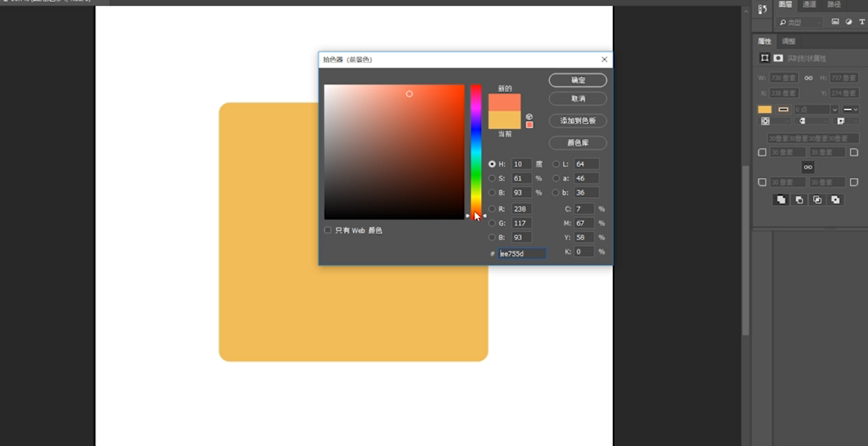Select the S saturation radio button

(x=492, y=179)
